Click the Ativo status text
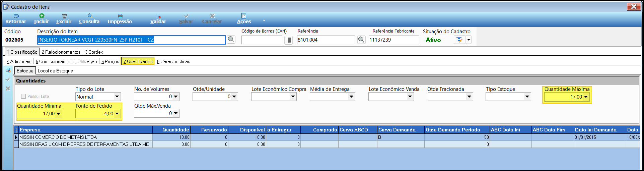The height and width of the screenshot is (171, 644). [433, 40]
